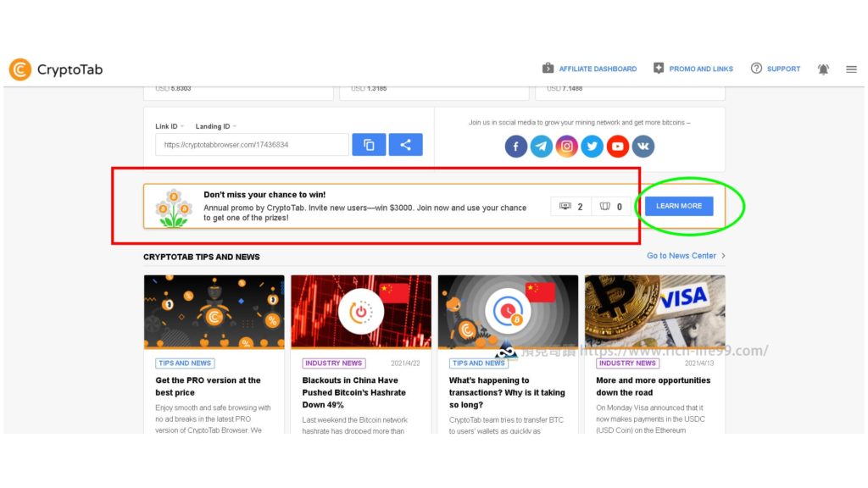Open the Twitter social icon
868x488 pixels.
click(x=593, y=147)
